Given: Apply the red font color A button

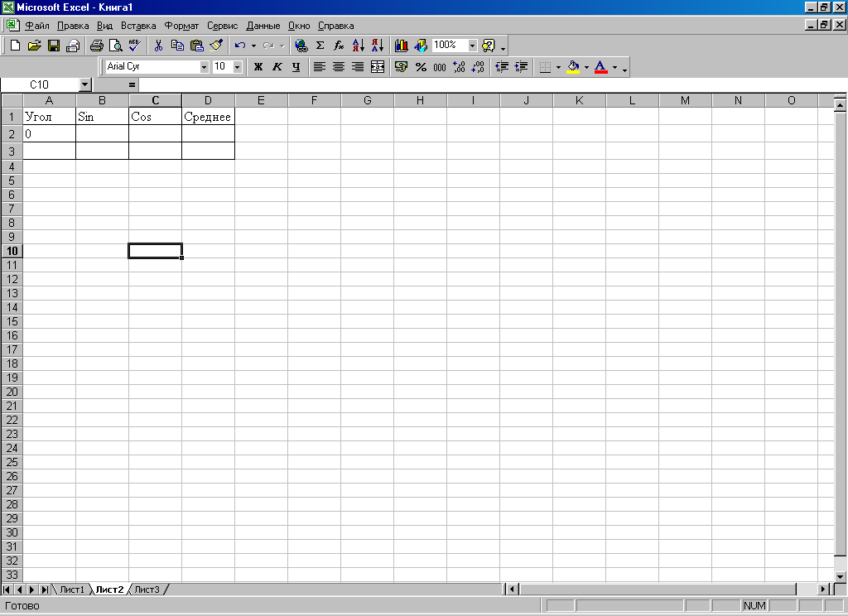Looking at the screenshot, I should (x=600, y=67).
